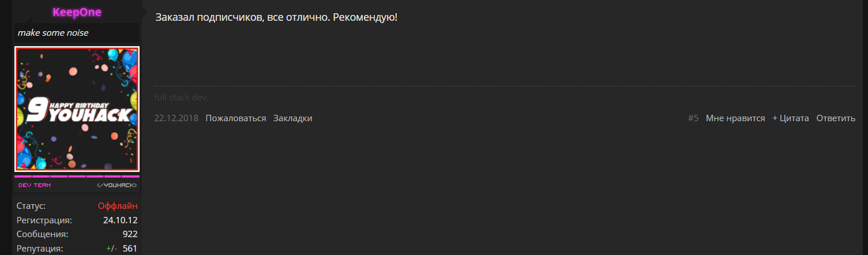Click the pink rank progress bar

77,176
